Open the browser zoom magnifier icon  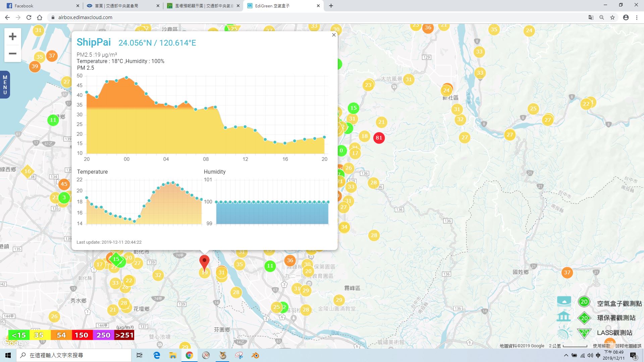point(602,17)
